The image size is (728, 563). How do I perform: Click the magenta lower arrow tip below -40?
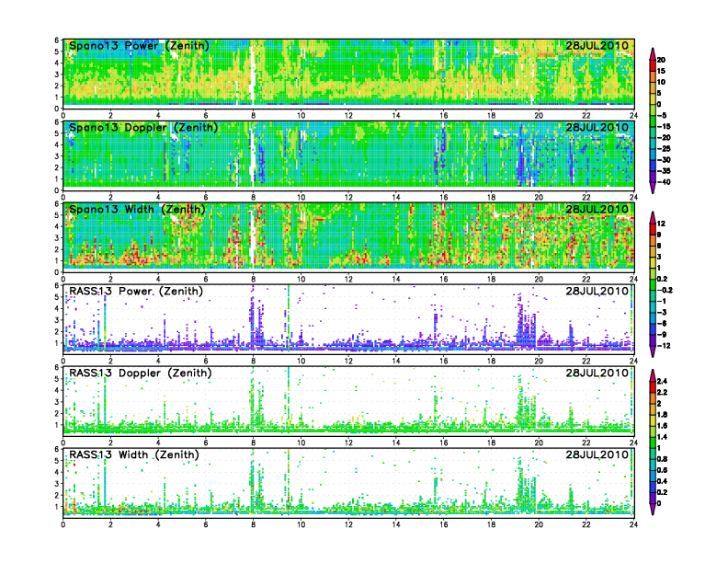(653, 188)
